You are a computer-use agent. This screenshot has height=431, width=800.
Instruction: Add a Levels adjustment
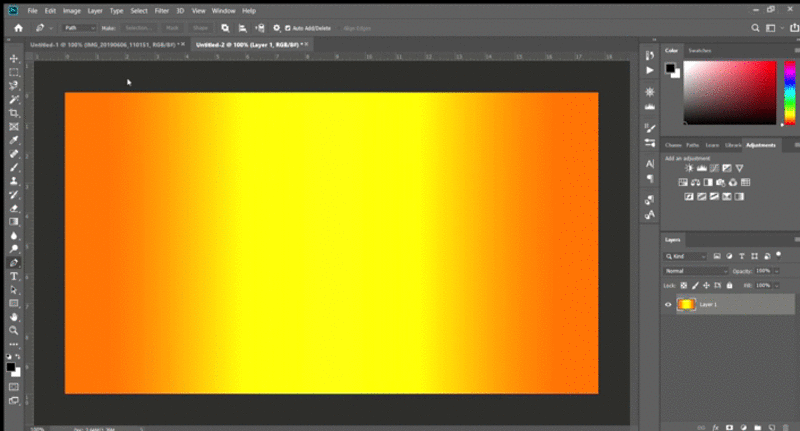702,168
